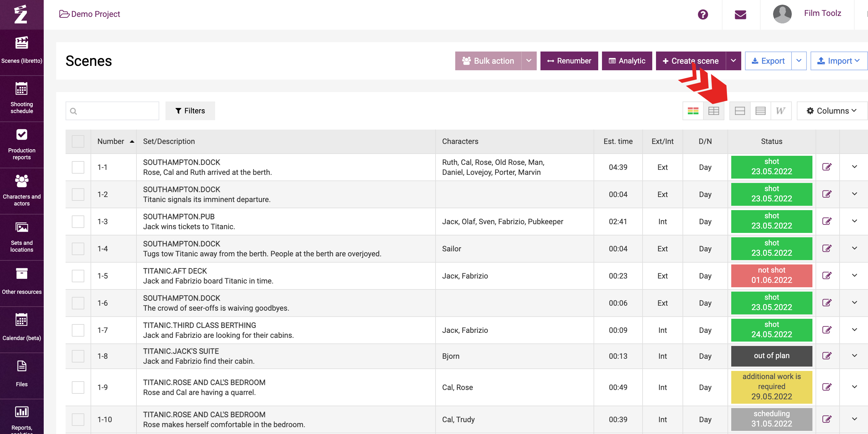868x434 pixels.
Task: Expand row options for scene 1-1
Action: click(855, 167)
